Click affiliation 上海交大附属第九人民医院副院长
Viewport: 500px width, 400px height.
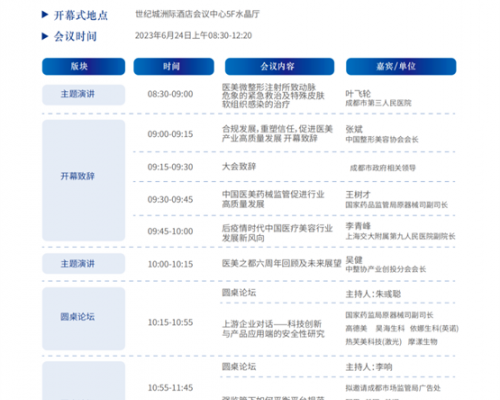[x=400, y=236]
